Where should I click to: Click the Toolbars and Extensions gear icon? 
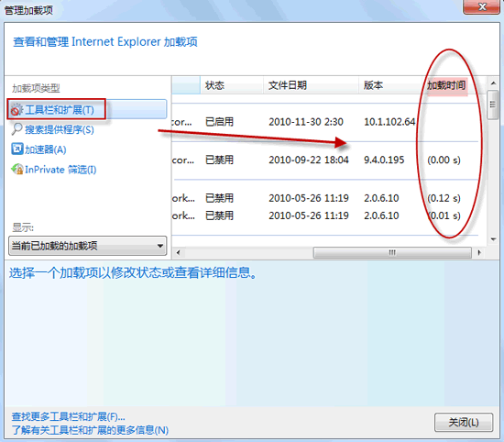pyautogui.click(x=16, y=110)
